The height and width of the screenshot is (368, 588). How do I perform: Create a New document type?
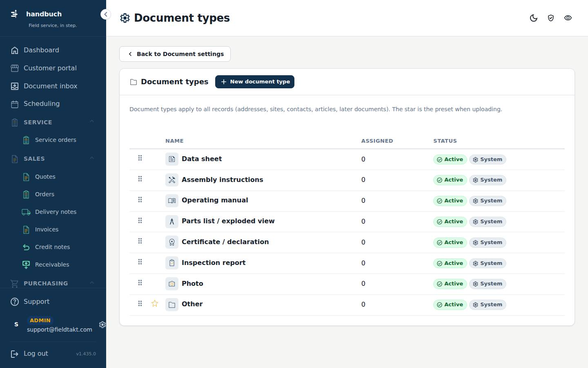tap(255, 82)
